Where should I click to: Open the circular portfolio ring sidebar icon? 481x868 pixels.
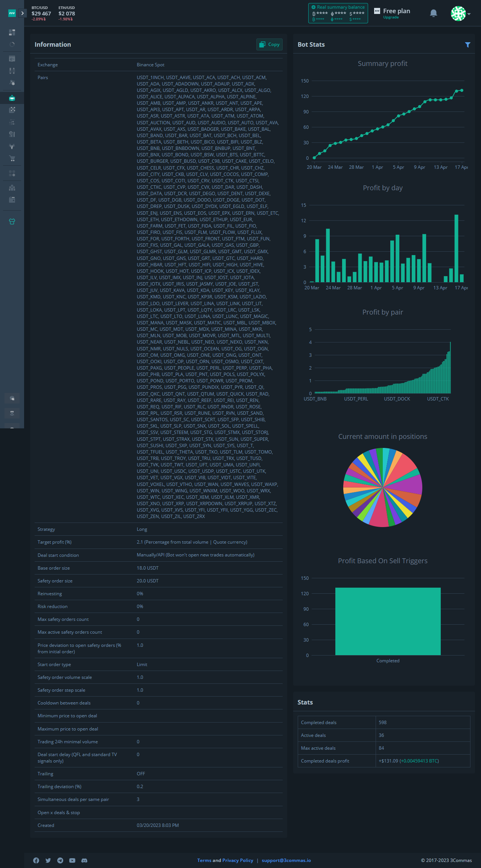click(12, 44)
